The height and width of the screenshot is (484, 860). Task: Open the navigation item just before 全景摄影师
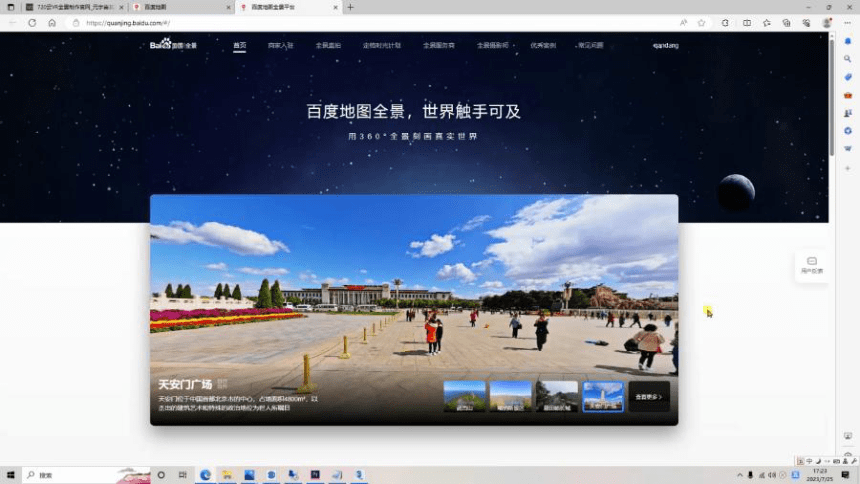tap(439, 46)
